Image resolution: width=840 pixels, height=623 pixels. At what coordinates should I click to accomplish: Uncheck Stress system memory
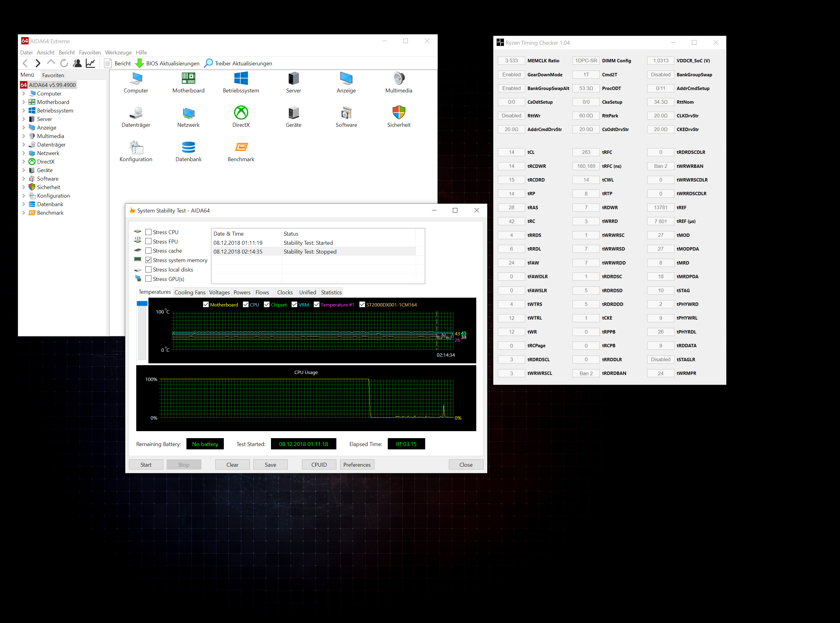point(149,260)
